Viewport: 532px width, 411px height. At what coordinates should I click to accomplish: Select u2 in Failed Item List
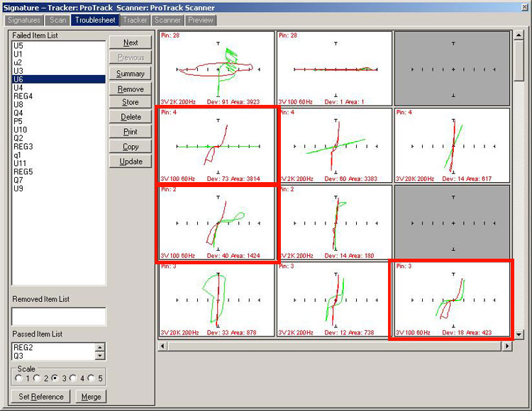click(59, 62)
